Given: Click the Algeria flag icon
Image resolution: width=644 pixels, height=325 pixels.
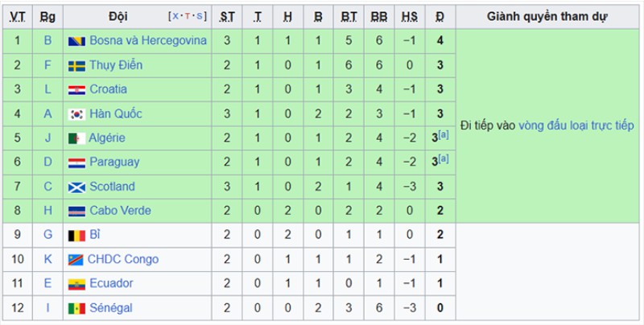Looking at the screenshot, I should pyautogui.click(x=76, y=138).
